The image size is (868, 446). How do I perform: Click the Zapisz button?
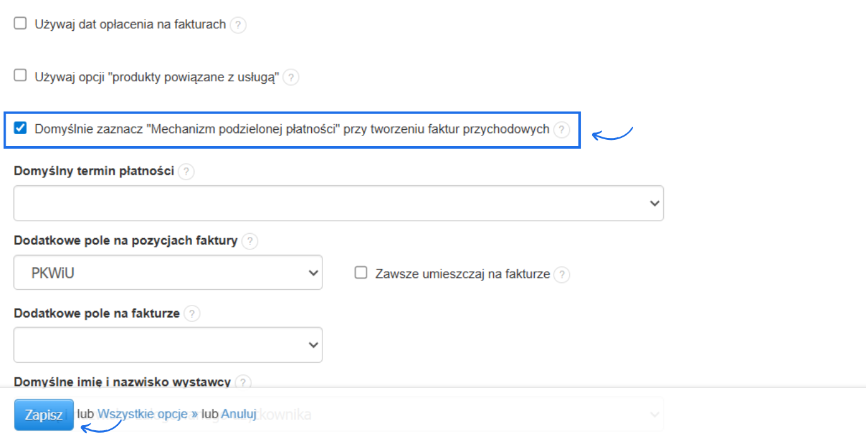(x=43, y=414)
